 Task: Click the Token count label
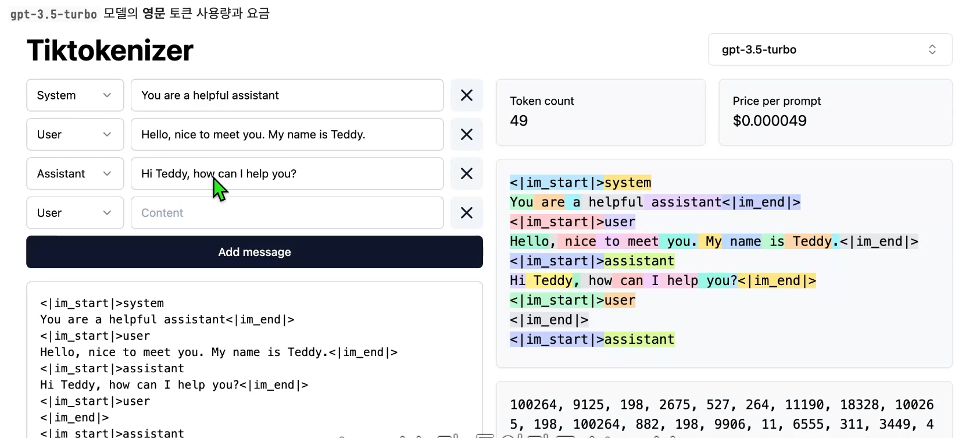542,101
